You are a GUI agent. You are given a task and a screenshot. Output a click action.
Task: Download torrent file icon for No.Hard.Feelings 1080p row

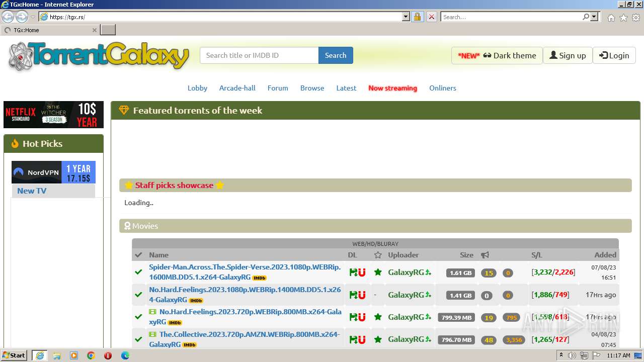coord(353,295)
